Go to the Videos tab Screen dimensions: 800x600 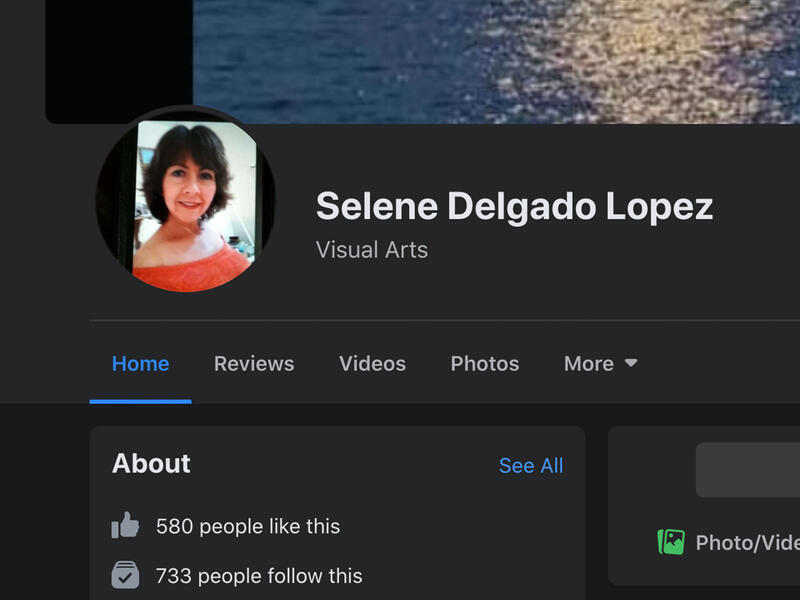[x=372, y=364]
